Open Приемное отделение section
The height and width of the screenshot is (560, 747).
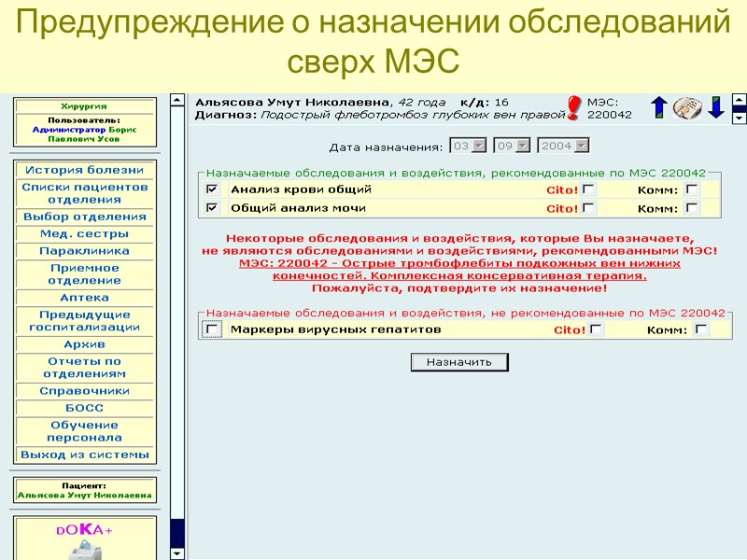[84, 274]
